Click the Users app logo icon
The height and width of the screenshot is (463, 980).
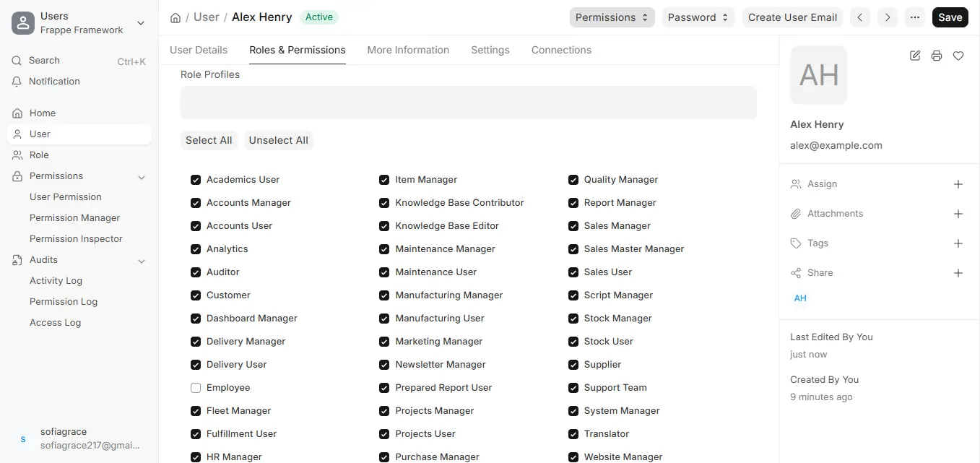click(x=23, y=23)
